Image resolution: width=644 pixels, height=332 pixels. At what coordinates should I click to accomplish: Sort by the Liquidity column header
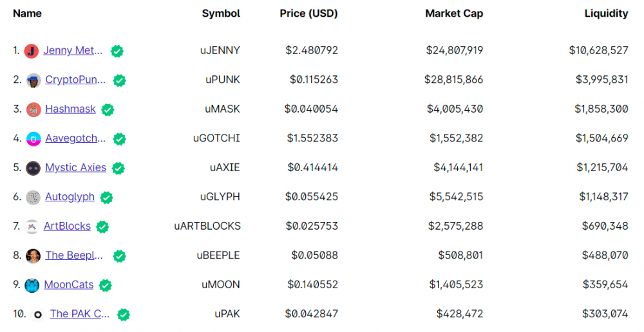[606, 14]
